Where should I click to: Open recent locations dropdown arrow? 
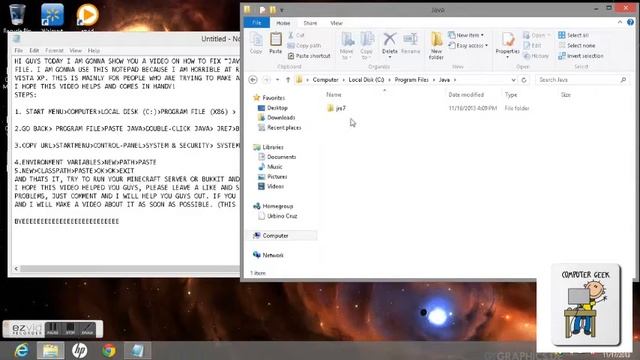(x=278, y=80)
